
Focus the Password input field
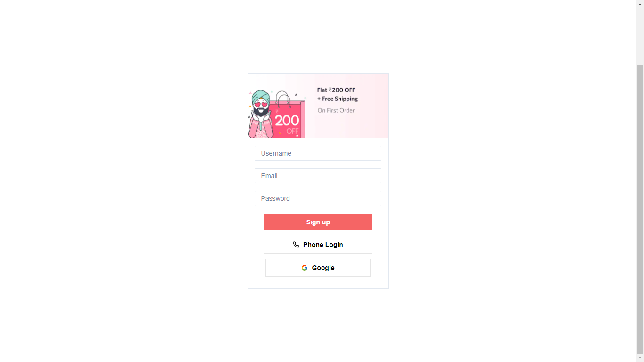(x=318, y=198)
